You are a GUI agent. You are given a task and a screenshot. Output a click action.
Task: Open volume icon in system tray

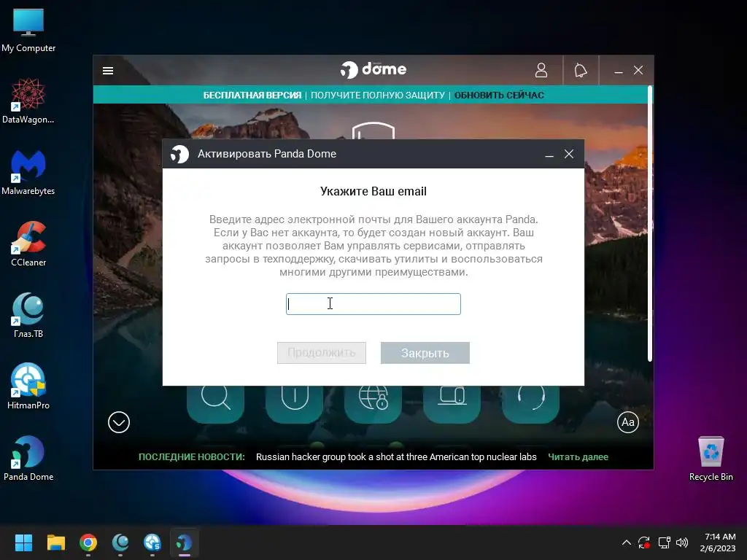[682, 542]
